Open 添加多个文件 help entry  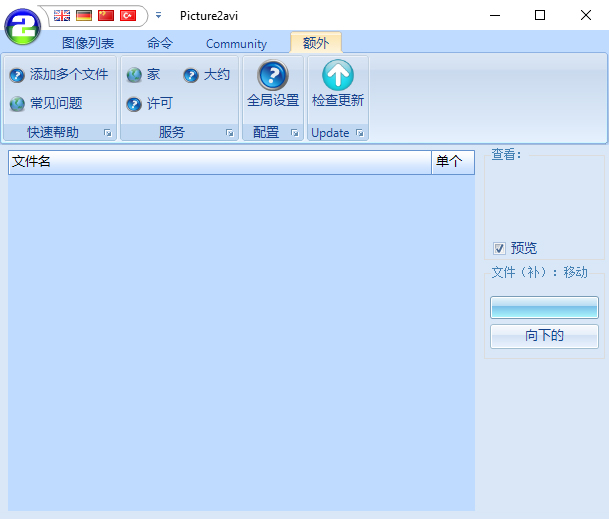click(x=69, y=75)
